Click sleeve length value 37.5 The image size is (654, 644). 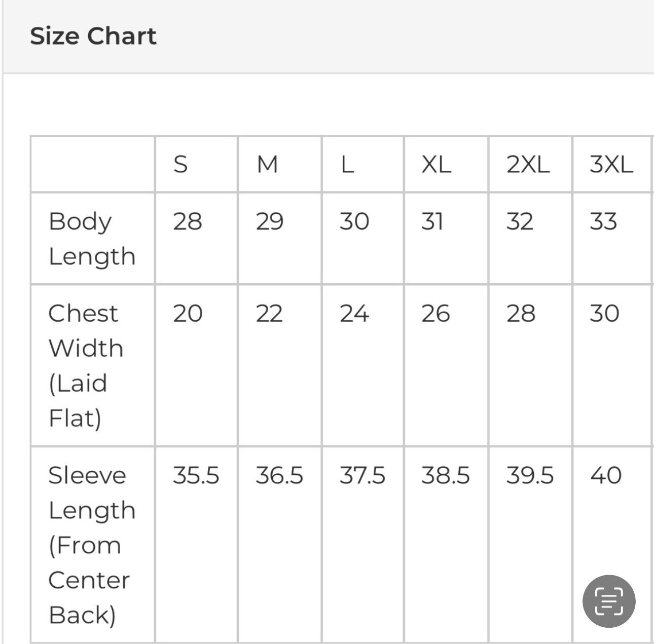coord(362,475)
